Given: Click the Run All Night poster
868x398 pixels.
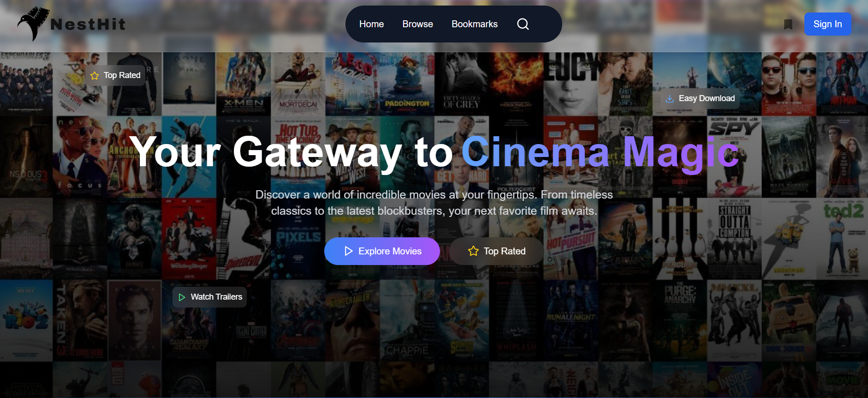Looking at the screenshot, I should pyautogui.click(x=570, y=320).
